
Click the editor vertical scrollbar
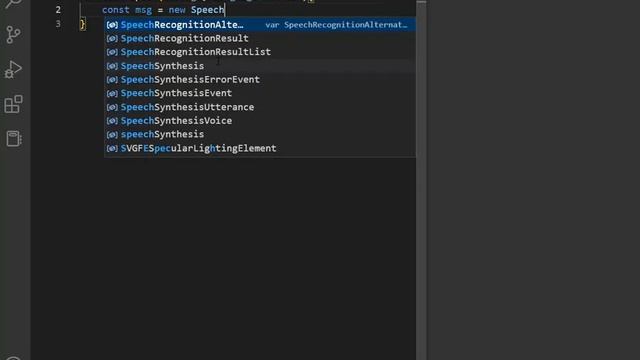click(x=421, y=180)
